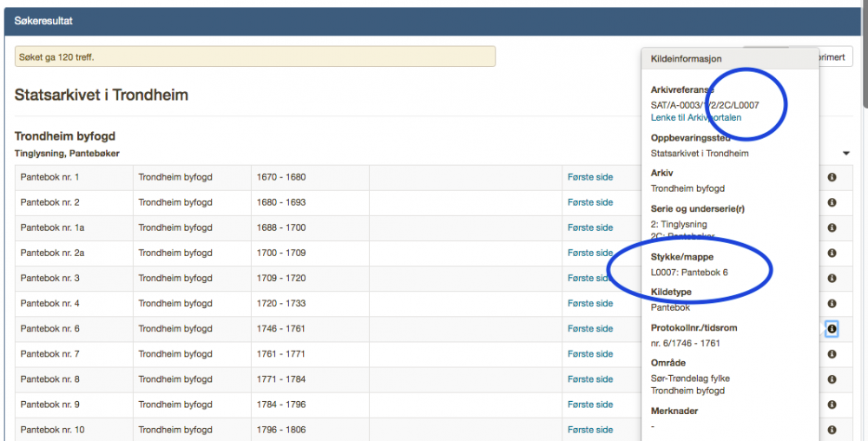Open info icon for Pantebok nr. 1
868x441 pixels.
point(832,177)
